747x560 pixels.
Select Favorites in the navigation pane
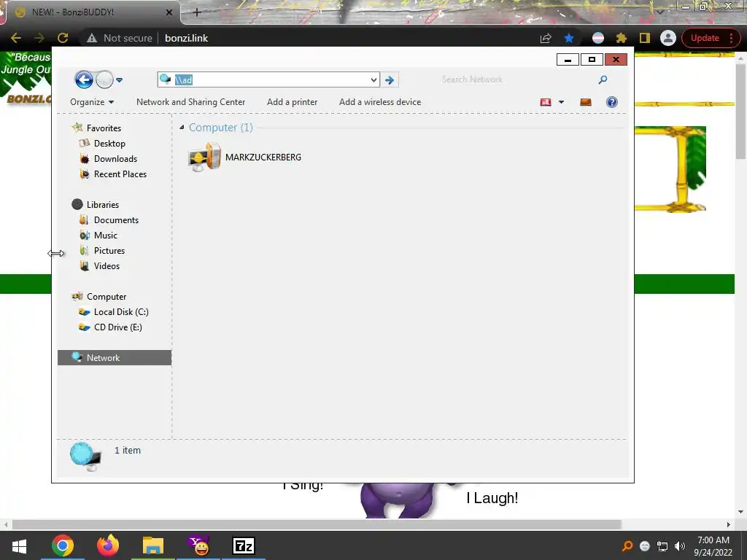click(104, 128)
